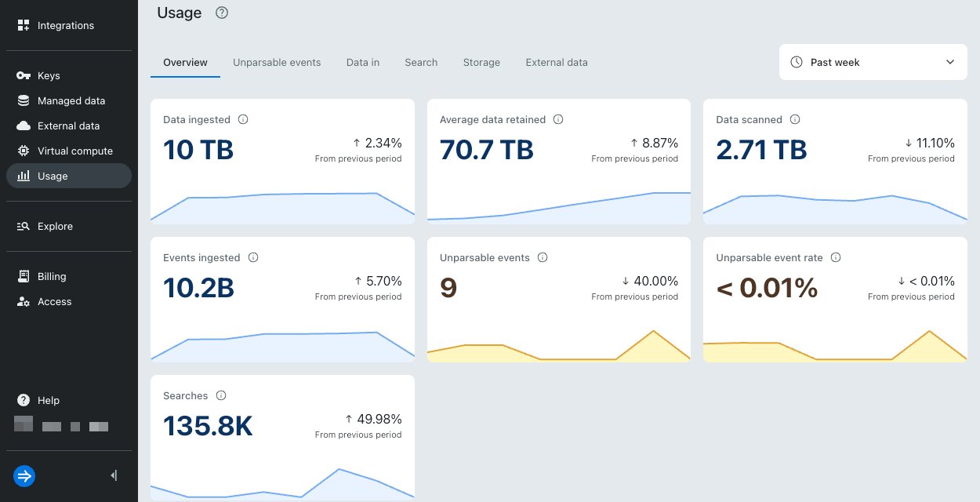Click the info icon beside Events ingested

click(x=253, y=257)
